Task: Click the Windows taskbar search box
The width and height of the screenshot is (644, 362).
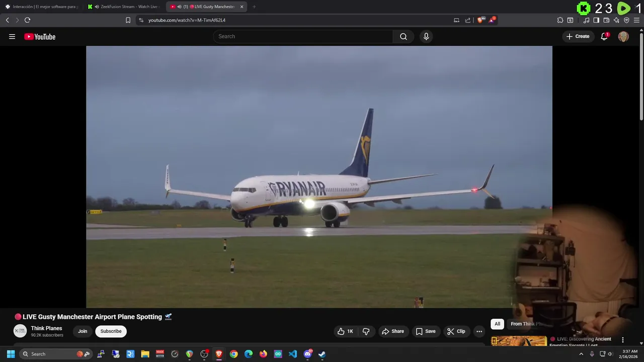Action: click(56, 354)
